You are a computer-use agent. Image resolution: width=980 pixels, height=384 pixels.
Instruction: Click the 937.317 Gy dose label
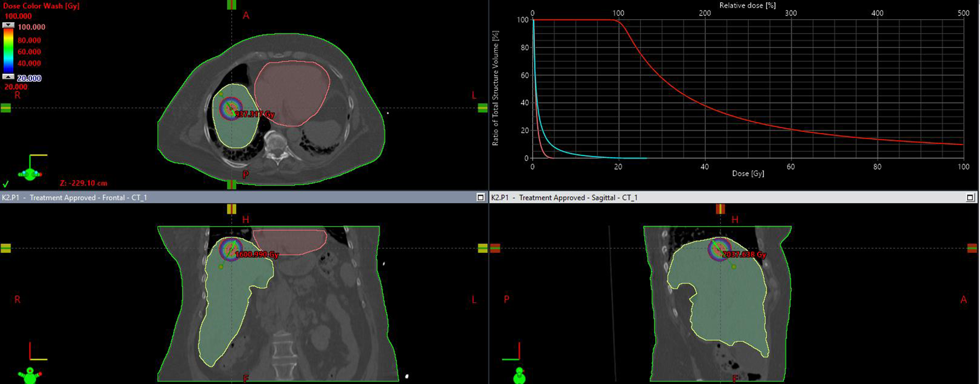254,114
